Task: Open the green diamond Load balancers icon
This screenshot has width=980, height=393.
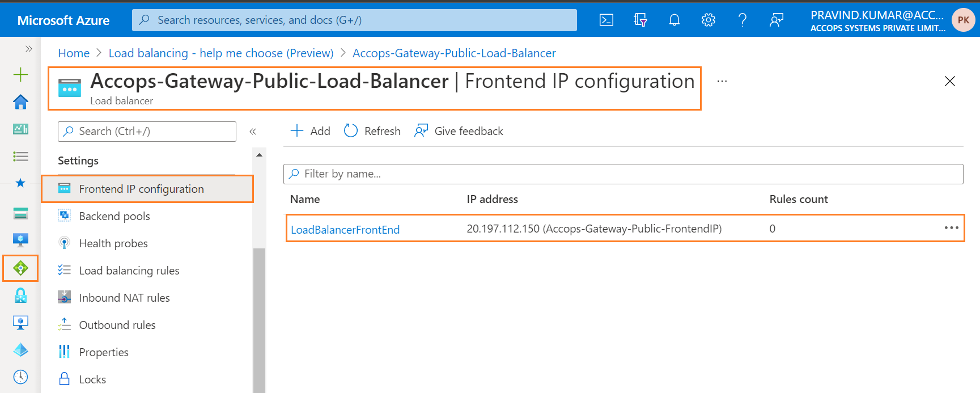Action: tap(20, 268)
